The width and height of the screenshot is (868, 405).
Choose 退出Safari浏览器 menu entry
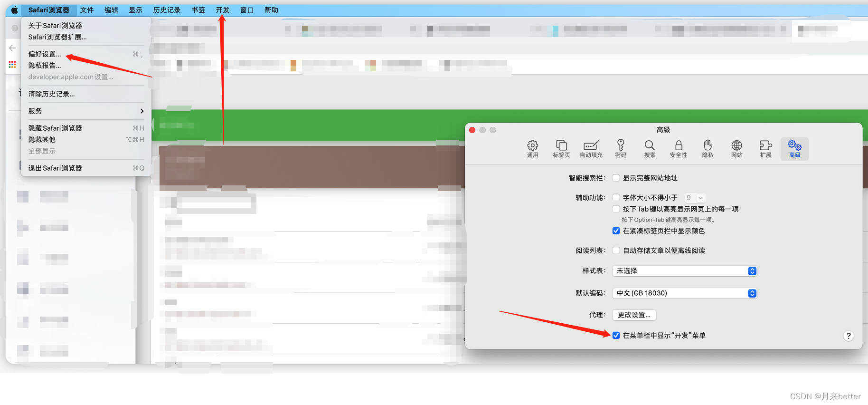click(x=86, y=168)
